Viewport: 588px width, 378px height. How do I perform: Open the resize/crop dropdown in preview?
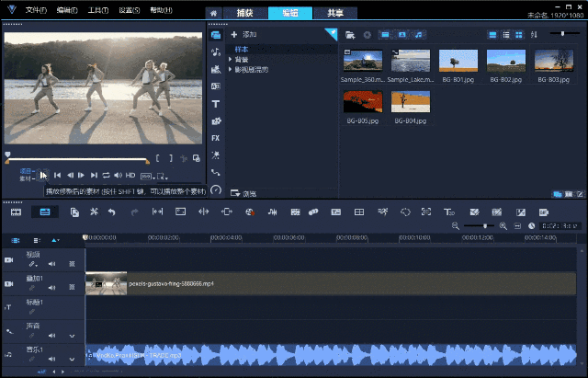click(163, 176)
